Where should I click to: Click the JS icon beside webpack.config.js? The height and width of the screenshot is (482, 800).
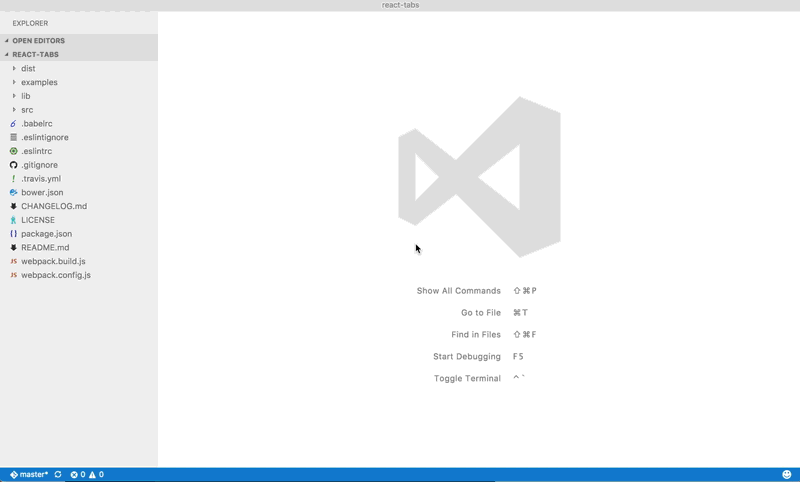13,275
